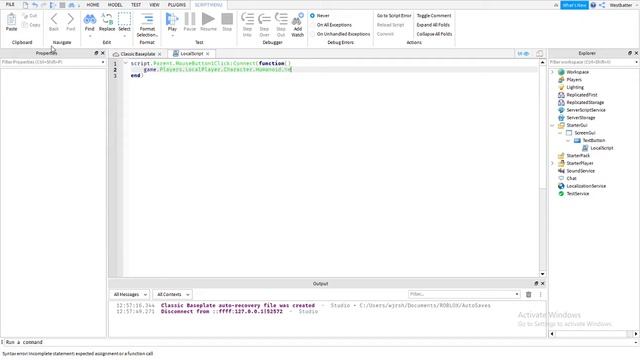
Task: Open the FILE menu
Action: click(x=10, y=4)
